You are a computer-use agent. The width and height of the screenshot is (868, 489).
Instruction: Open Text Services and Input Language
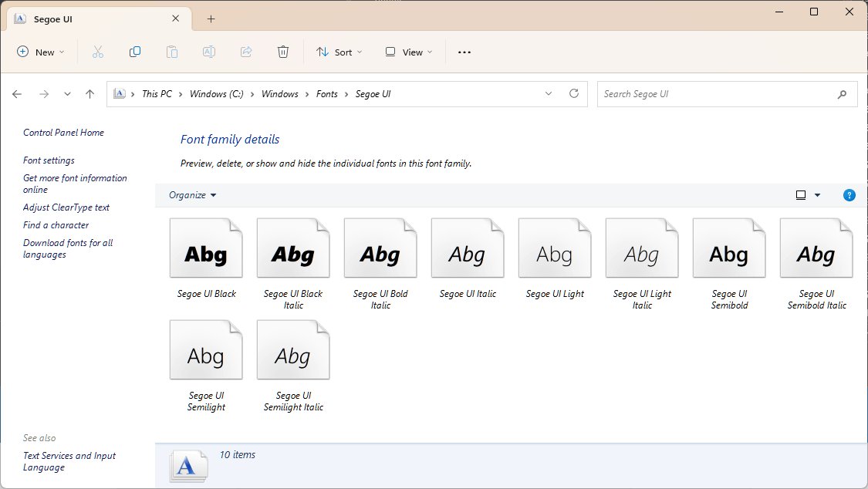pyautogui.click(x=69, y=461)
